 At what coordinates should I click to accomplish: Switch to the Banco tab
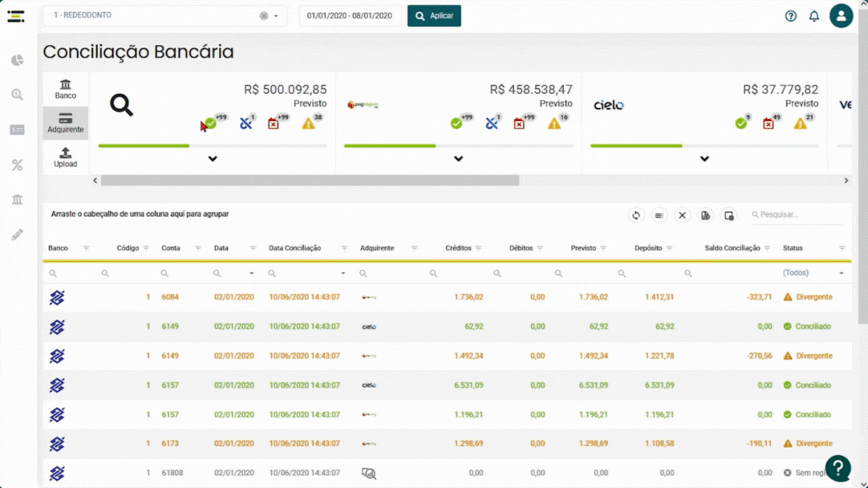pos(65,89)
